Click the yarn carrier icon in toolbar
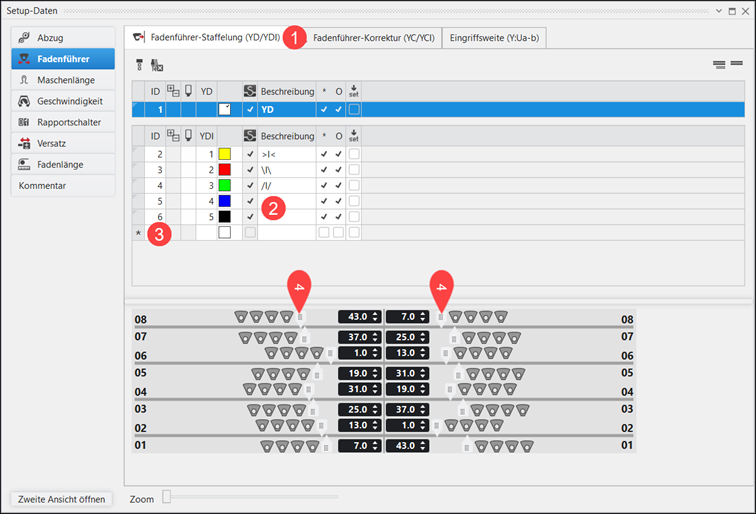The width and height of the screenshot is (756, 514). click(140, 65)
